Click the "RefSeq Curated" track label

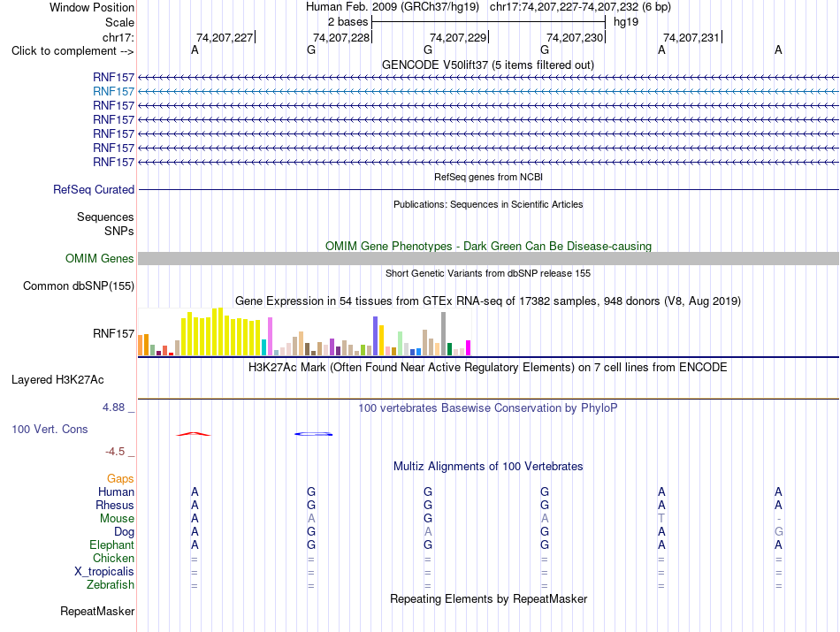[94, 189]
